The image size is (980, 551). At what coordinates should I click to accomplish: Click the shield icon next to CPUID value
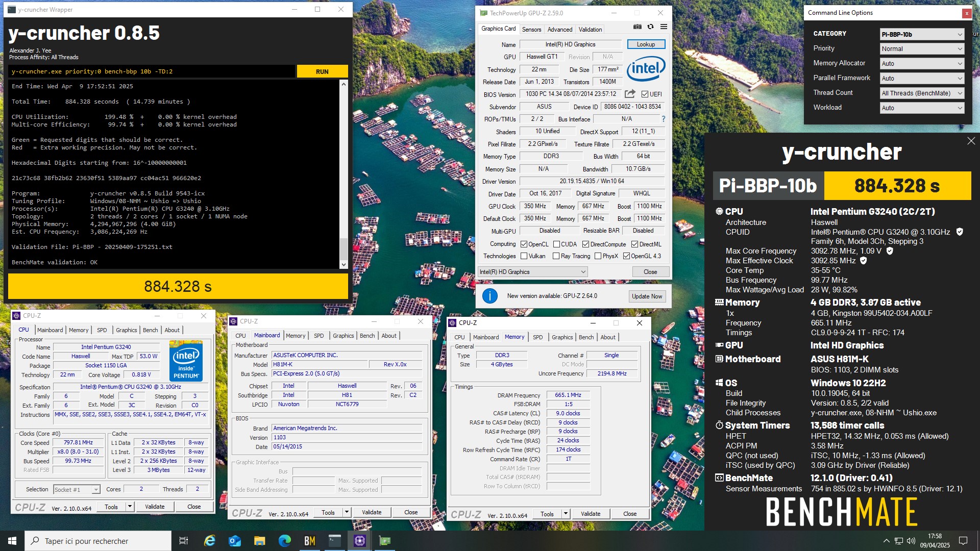click(x=960, y=232)
